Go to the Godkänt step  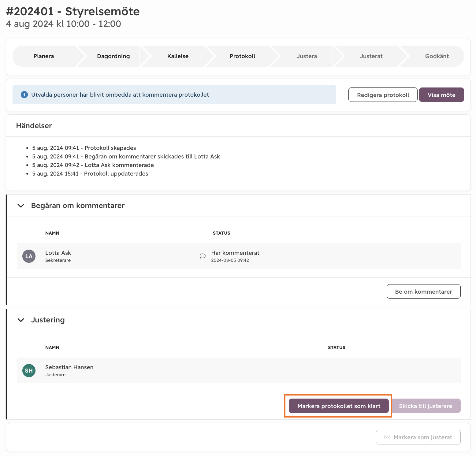point(437,56)
